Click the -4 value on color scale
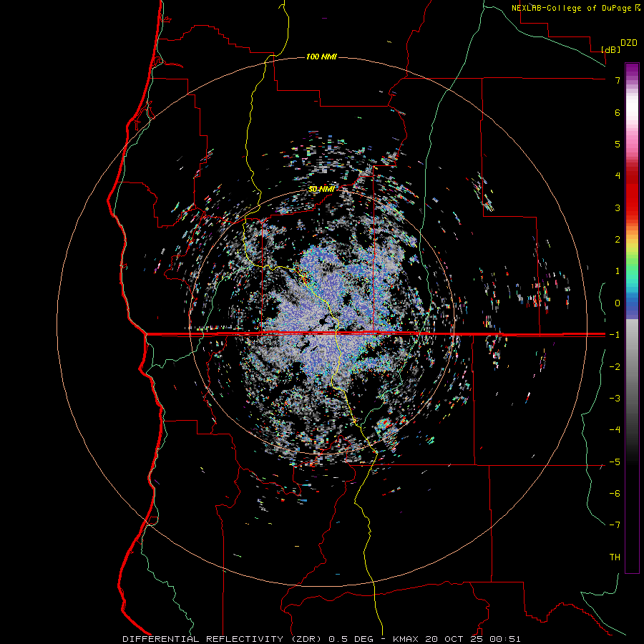This screenshot has height=644, width=644. [615, 430]
